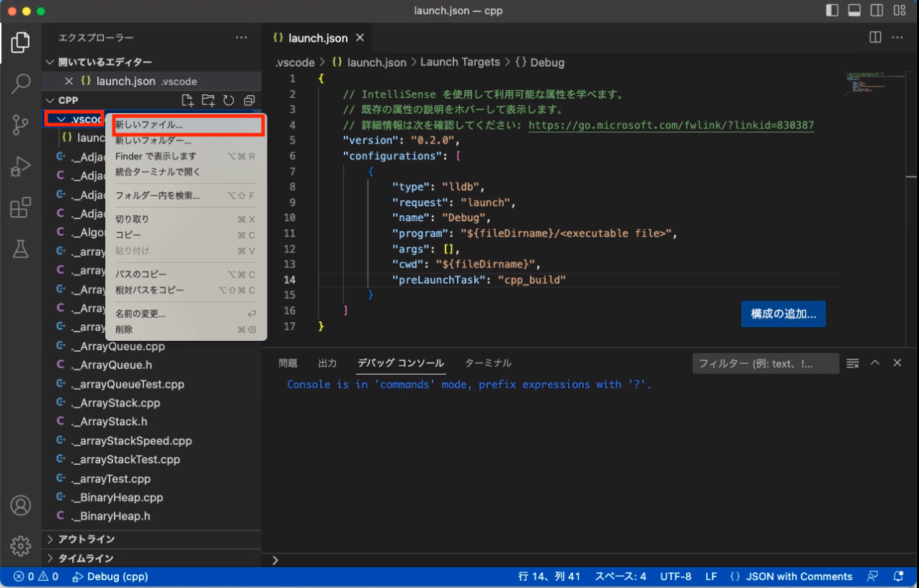
Task: Choose 新しいフォルダー... from context menu
Action: (x=186, y=141)
